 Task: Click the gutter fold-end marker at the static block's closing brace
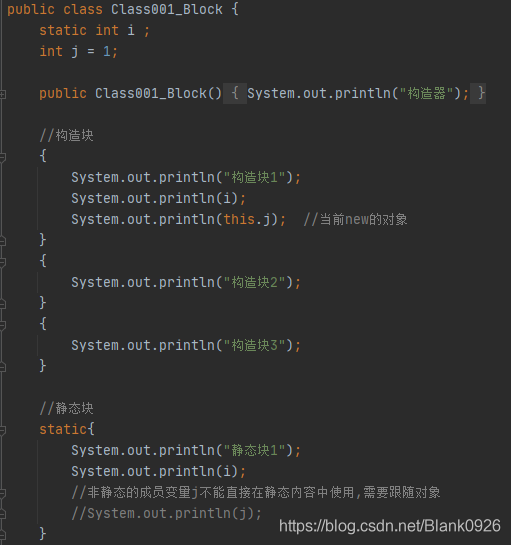2,535
